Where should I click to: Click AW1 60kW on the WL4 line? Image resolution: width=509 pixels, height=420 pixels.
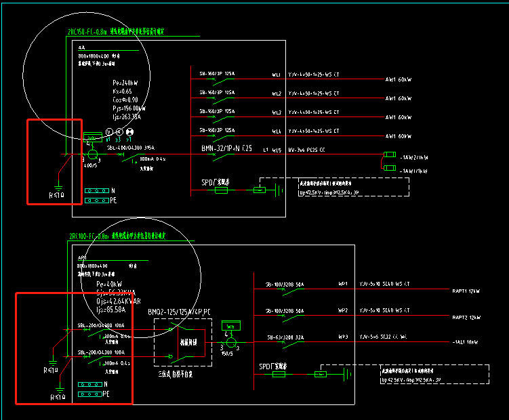click(x=399, y=136)
